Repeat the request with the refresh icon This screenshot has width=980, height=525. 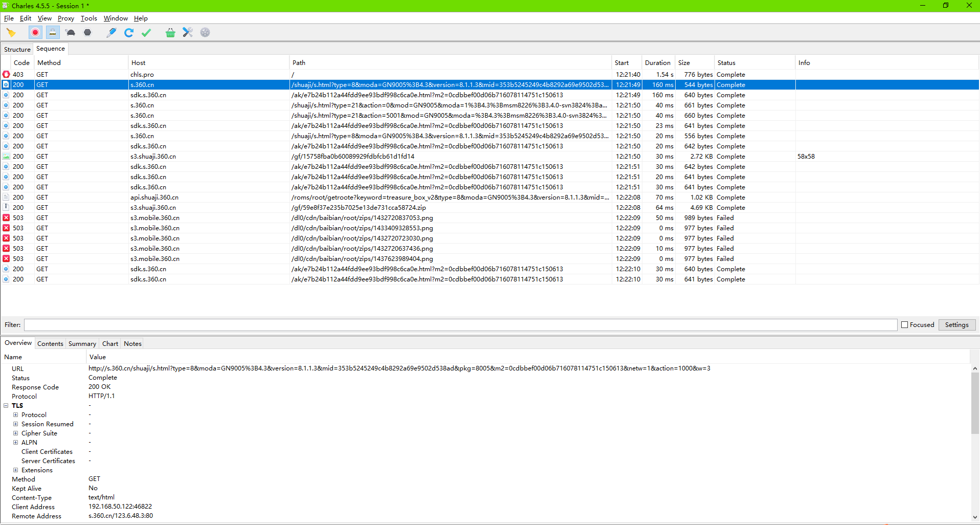(129, 33)
